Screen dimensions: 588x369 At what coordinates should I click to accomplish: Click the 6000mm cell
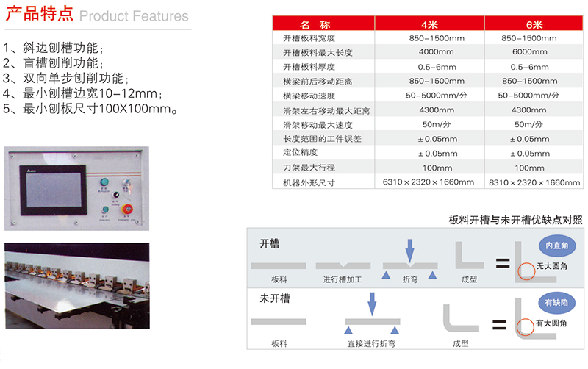pos(529,51)
